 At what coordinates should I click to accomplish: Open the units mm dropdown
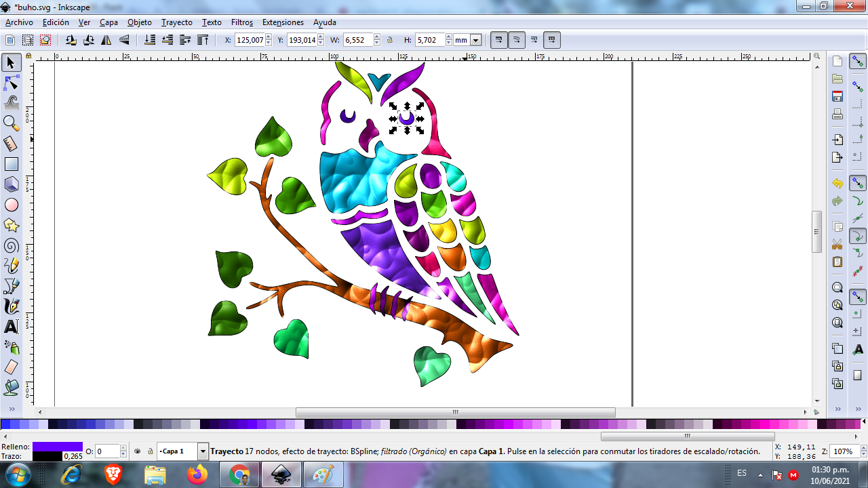475,40
